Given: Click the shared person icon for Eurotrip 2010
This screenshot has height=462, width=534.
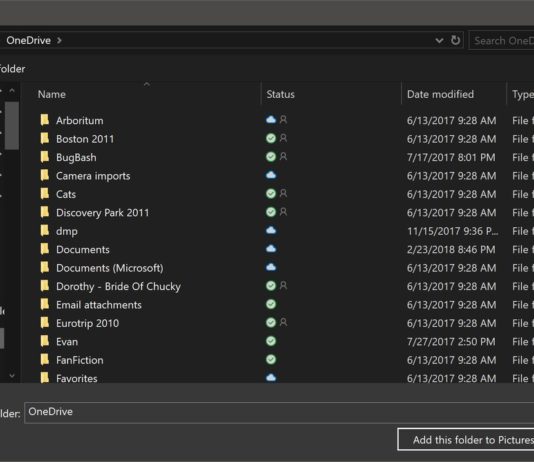Looking at the screenshot, I should [283, 322].
